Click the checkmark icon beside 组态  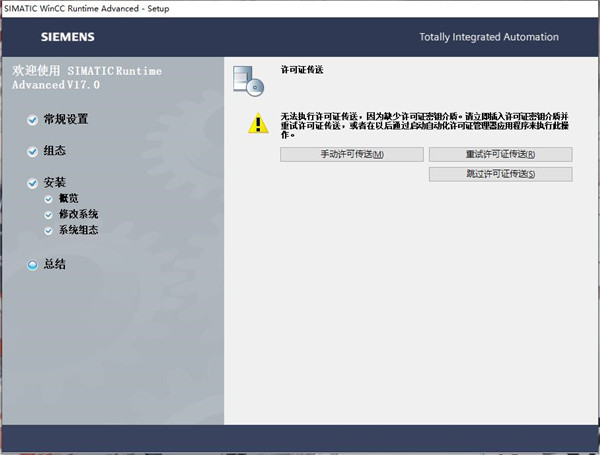pos(33,152)
